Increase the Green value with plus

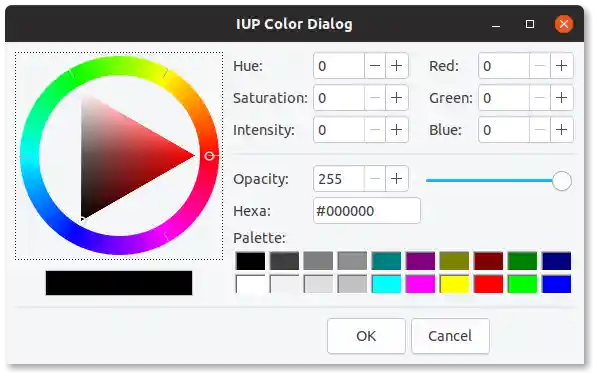(562, 98)
